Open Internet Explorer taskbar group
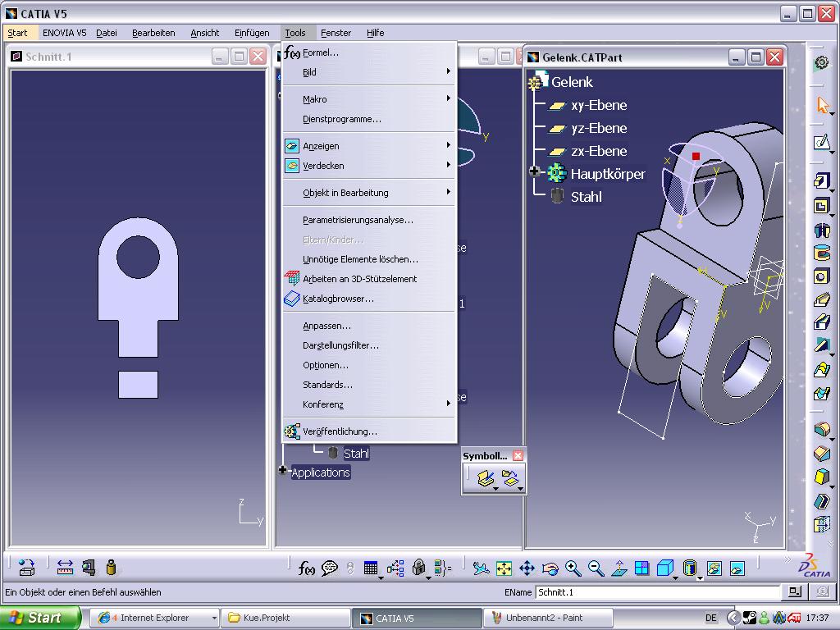The height and width of the screenshot is (630, 840). click(155, 618)
